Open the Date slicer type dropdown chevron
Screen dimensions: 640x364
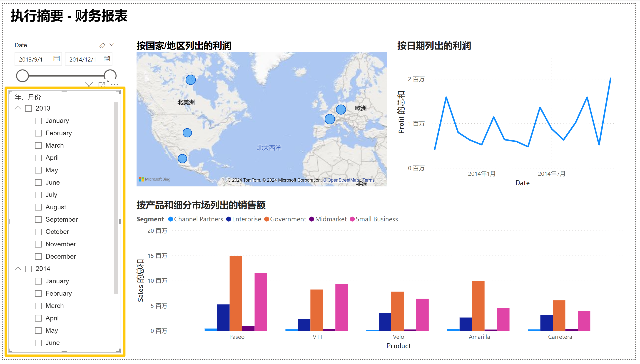[112, 45]
